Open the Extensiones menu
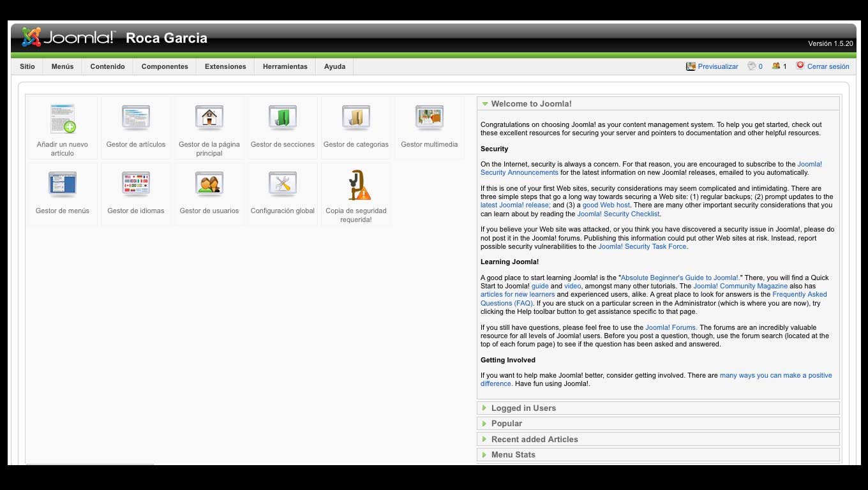The image size is (868, 490). pos(225,66)
